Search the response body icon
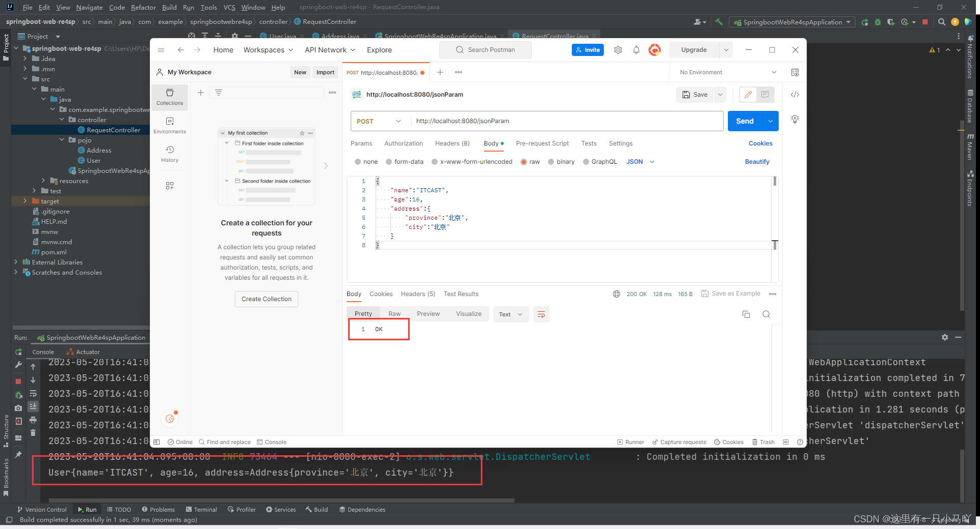This screenshot has width=980, height=529. (x=767, y=314)
